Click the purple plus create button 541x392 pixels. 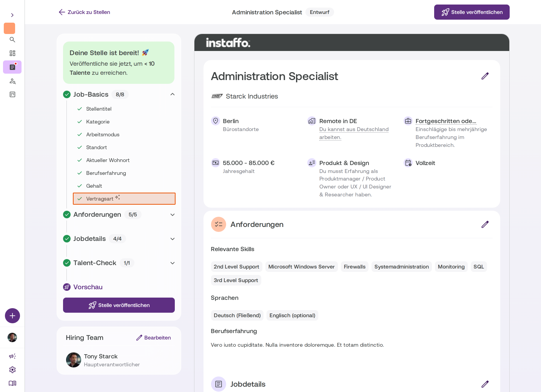click(12, 316)
